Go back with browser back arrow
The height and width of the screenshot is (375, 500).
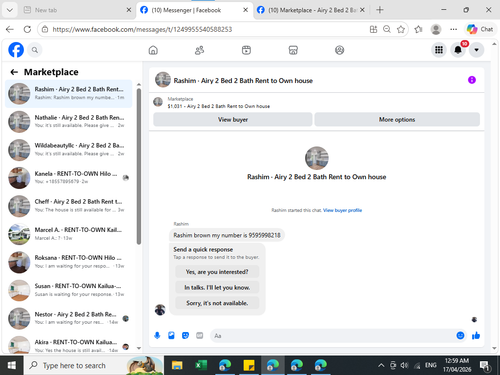(x=10, y=29)
